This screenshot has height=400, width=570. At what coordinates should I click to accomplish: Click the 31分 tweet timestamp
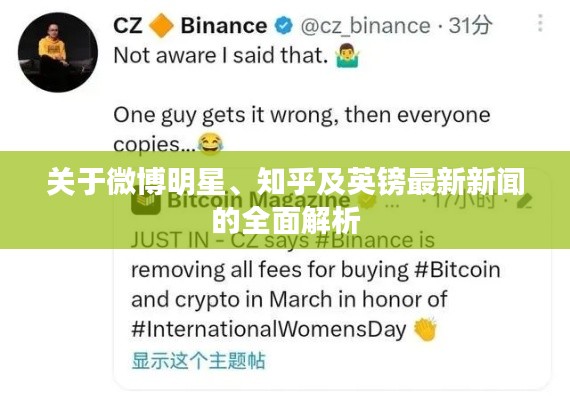point(470,25)
